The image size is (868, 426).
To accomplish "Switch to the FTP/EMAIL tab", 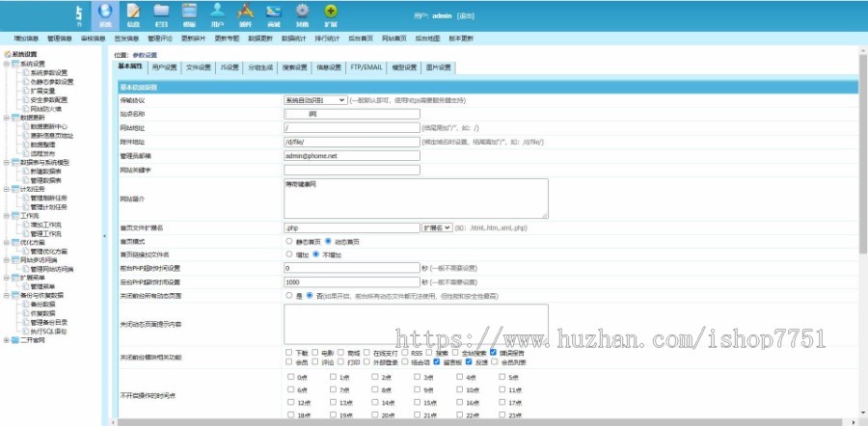I will click(366, 67).
